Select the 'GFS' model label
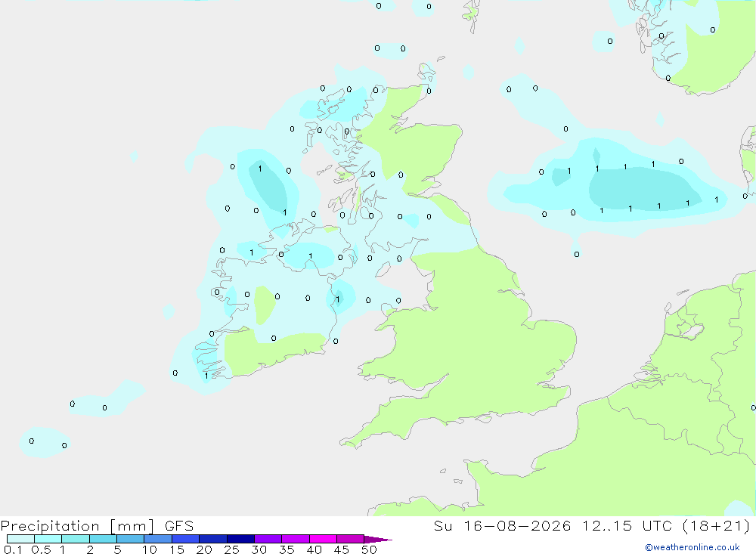756x554 pixels. (179, 526)
